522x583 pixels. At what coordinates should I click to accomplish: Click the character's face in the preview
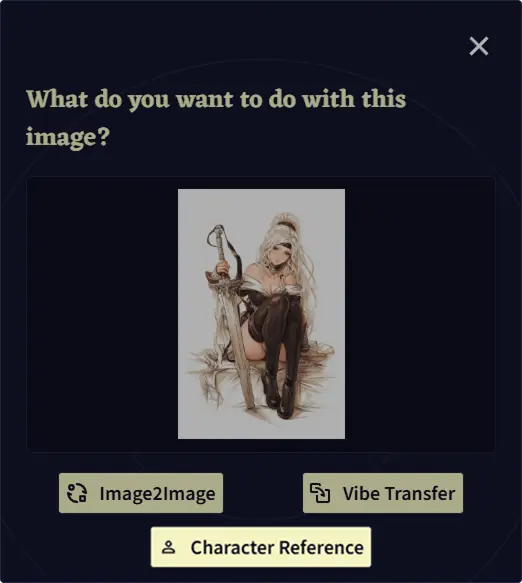click(x=280, y=253)
